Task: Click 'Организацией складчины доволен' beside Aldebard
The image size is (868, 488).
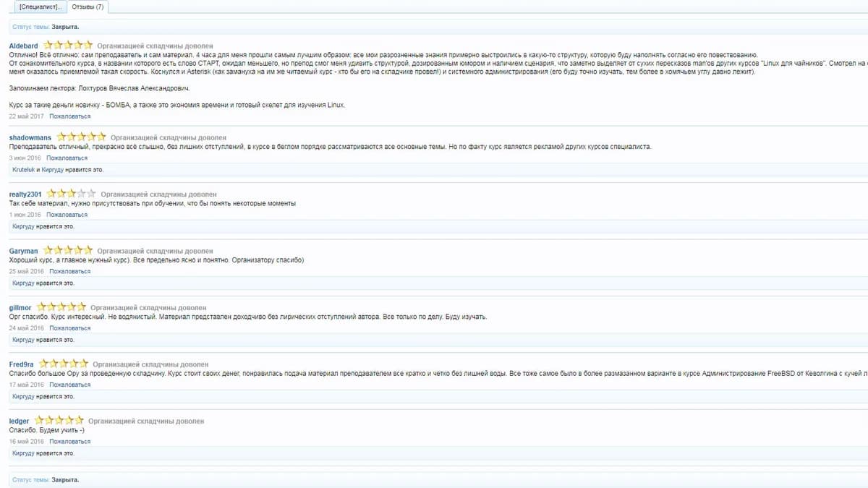Action: click(x=155, y=46)
